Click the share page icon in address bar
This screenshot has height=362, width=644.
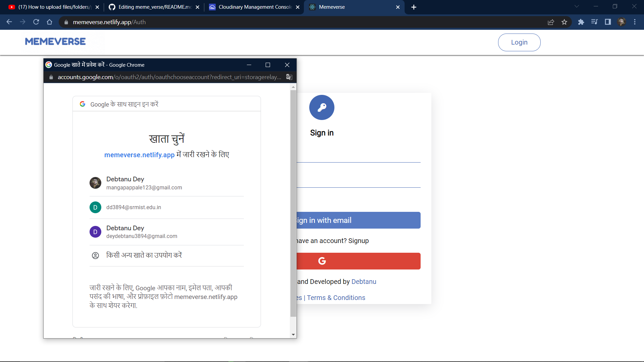(551, 22)
